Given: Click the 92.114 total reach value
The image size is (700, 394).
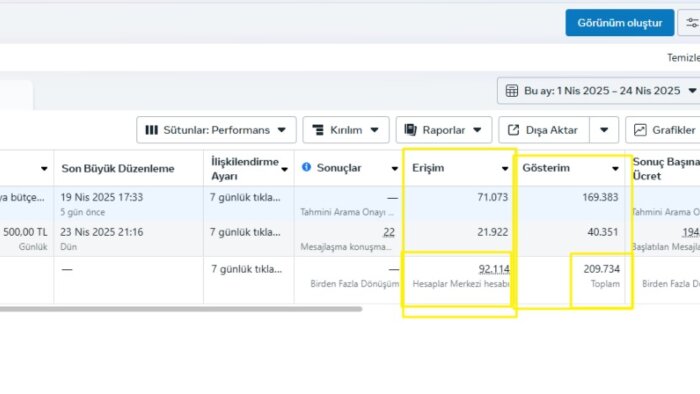Looking at the screenshot, I should click(x=494, y=269).
